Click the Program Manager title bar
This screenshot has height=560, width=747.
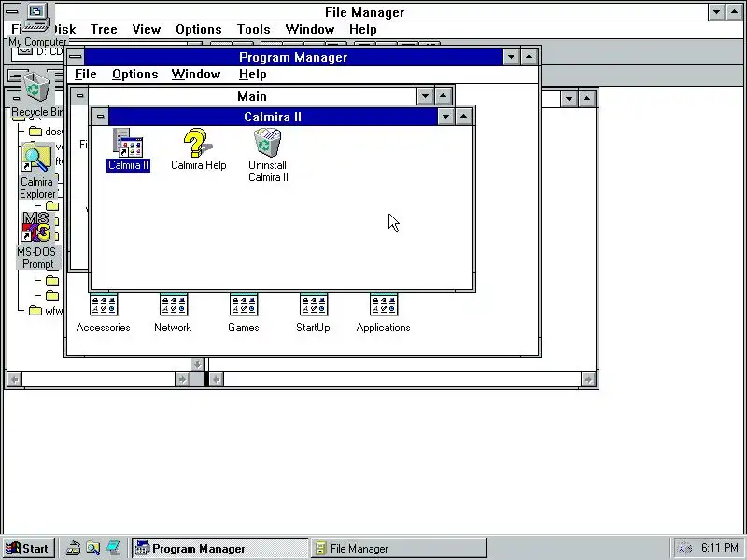pyautogui.click(x=293, y=57)
